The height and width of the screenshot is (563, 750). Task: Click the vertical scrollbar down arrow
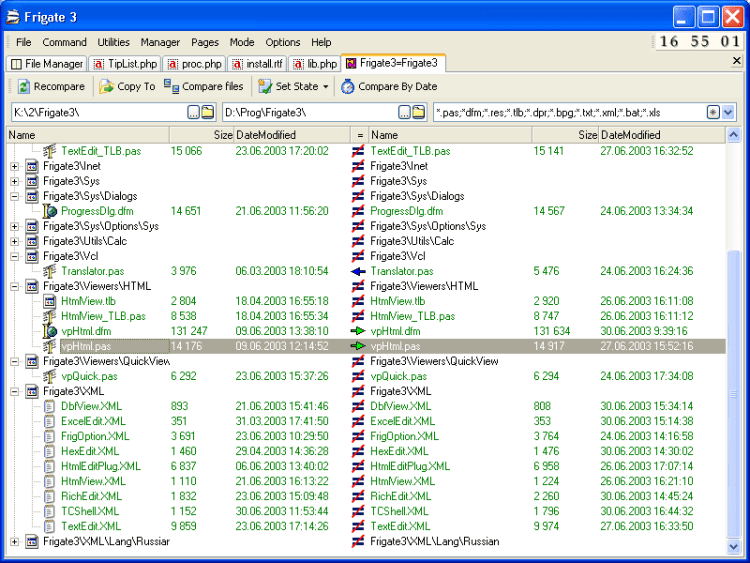(733, 546)
